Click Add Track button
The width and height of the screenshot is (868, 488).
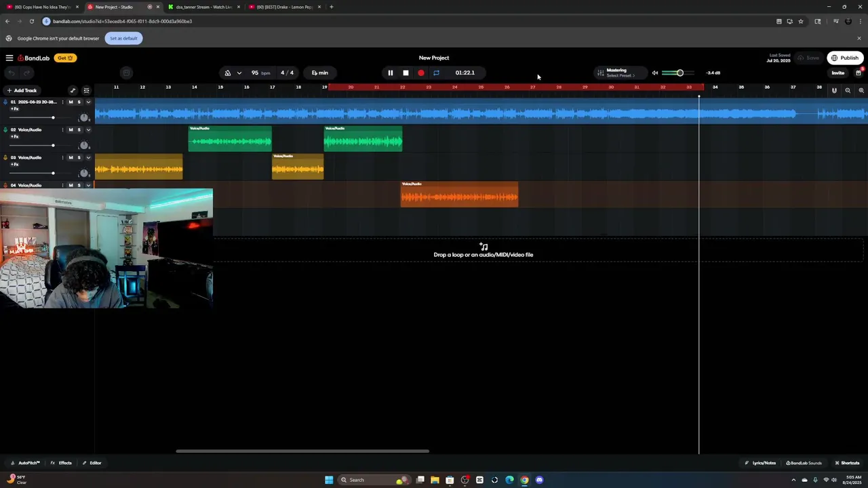pos(21,91)
